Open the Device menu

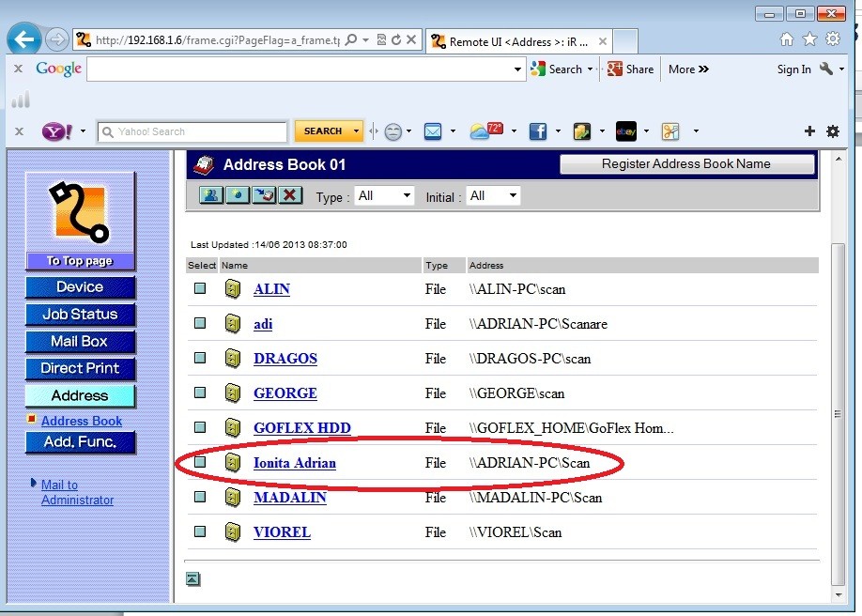click(x=80, y=287)
